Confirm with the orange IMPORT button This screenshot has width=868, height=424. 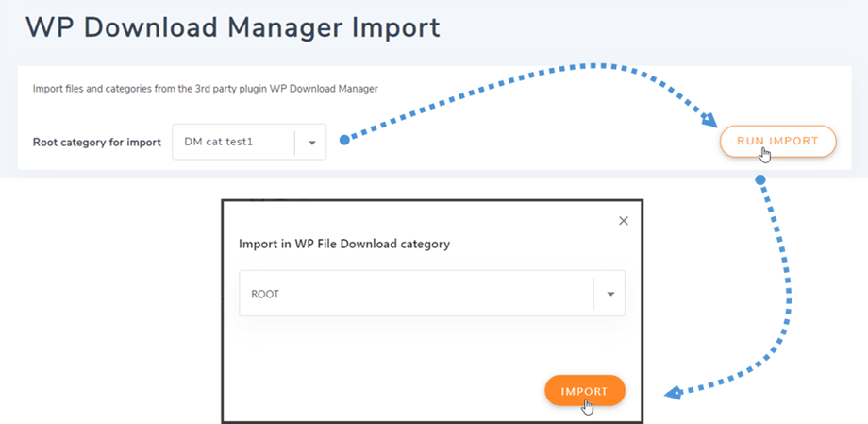coord(584,391)
